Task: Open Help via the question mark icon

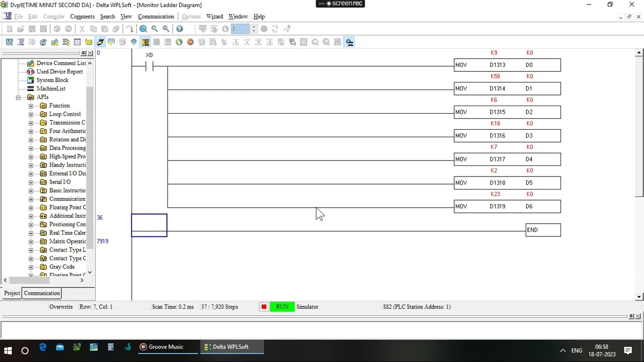Action: pos(180,29)
